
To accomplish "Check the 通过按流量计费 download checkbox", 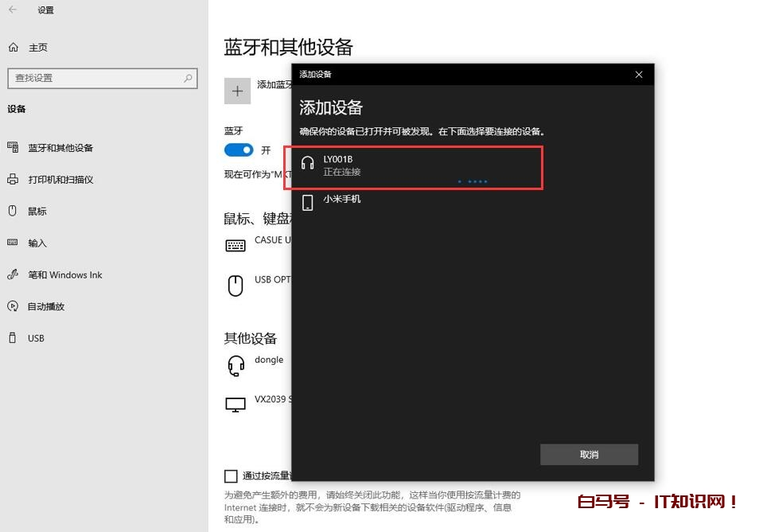I will (231, 476).
